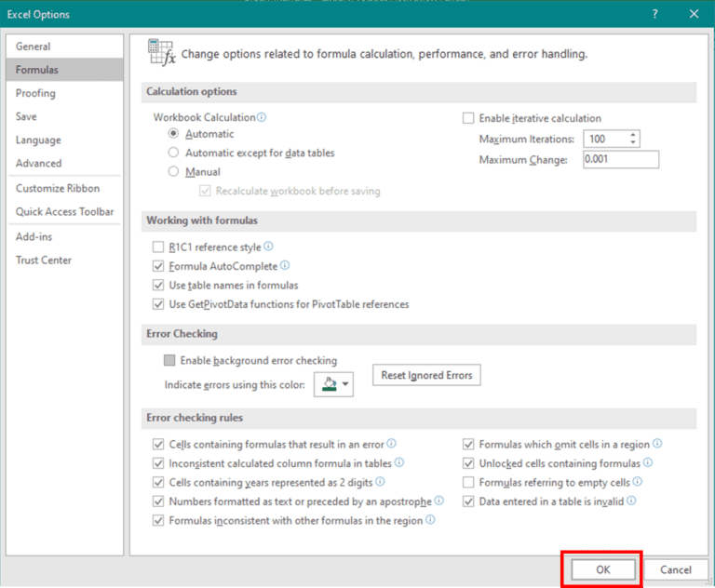Click info icon for formulas resulting in error

click(391, 445)
